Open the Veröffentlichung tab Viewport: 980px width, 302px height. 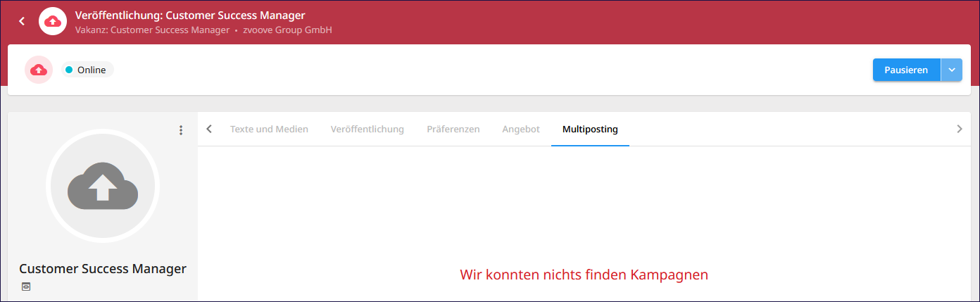367,129
